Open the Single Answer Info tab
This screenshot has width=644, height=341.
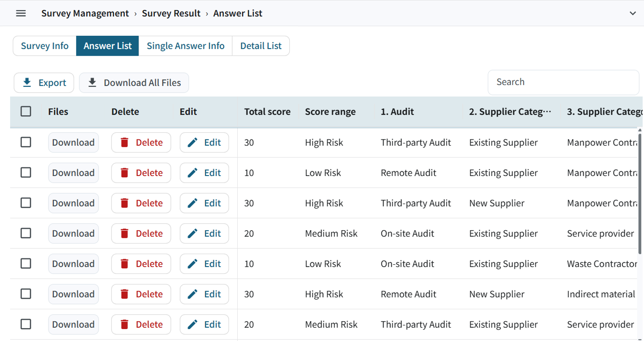186,46
